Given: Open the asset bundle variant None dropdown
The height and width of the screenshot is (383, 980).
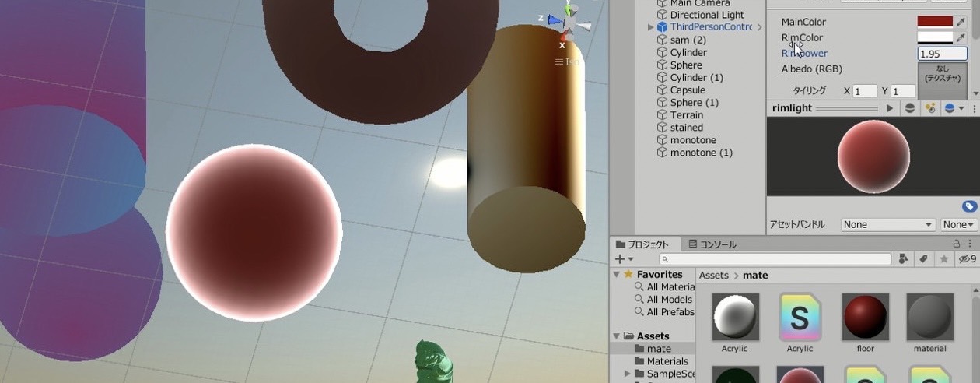Looking at the screenshot, I should [x=959, y=224].
